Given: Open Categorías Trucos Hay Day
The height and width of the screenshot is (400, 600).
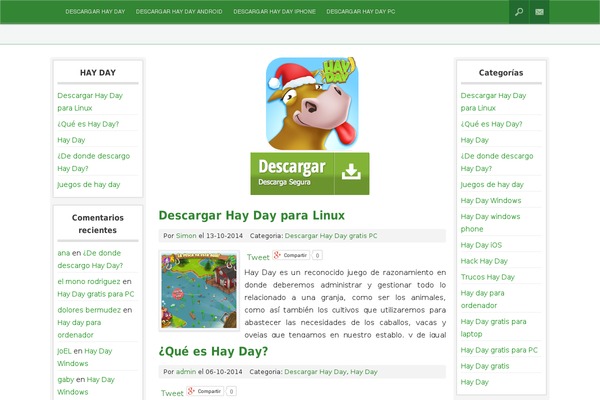Looking at the screenshot, I should point(488,277).
